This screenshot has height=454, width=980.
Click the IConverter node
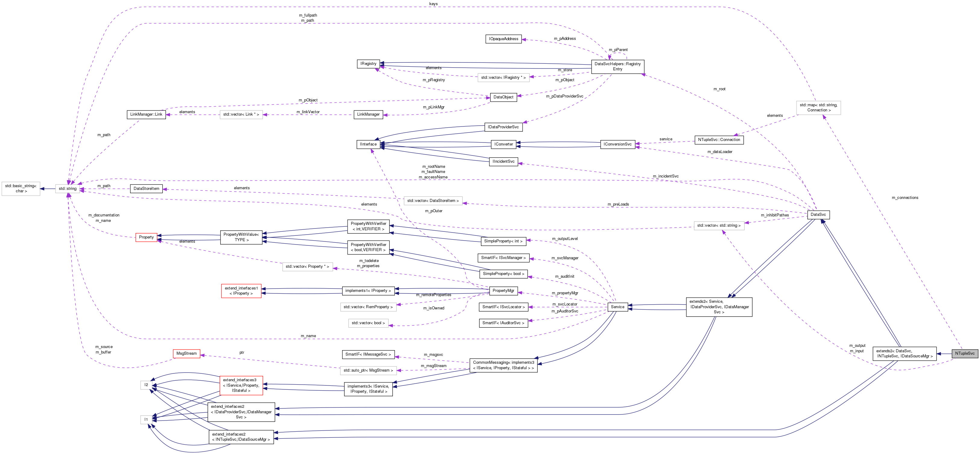(x=503, y=144)
